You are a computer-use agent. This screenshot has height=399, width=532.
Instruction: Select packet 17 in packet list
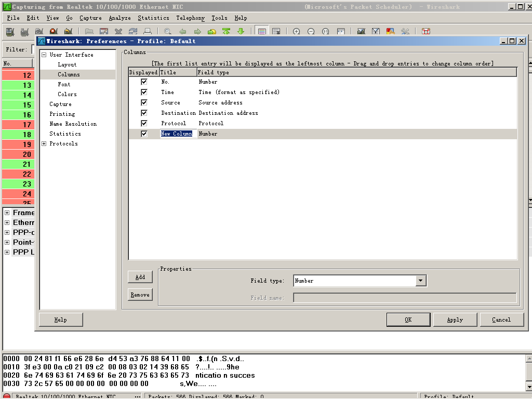click(18, 125)
